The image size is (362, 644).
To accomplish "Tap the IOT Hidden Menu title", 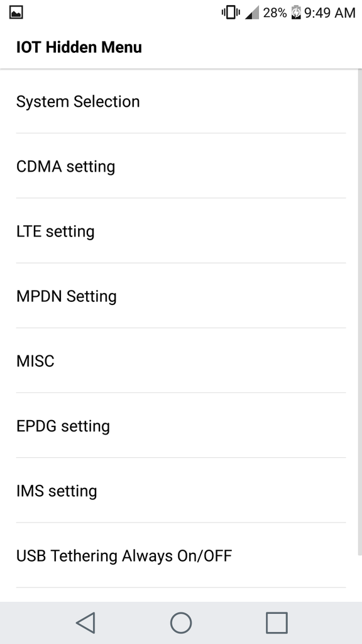I will 79,47.
